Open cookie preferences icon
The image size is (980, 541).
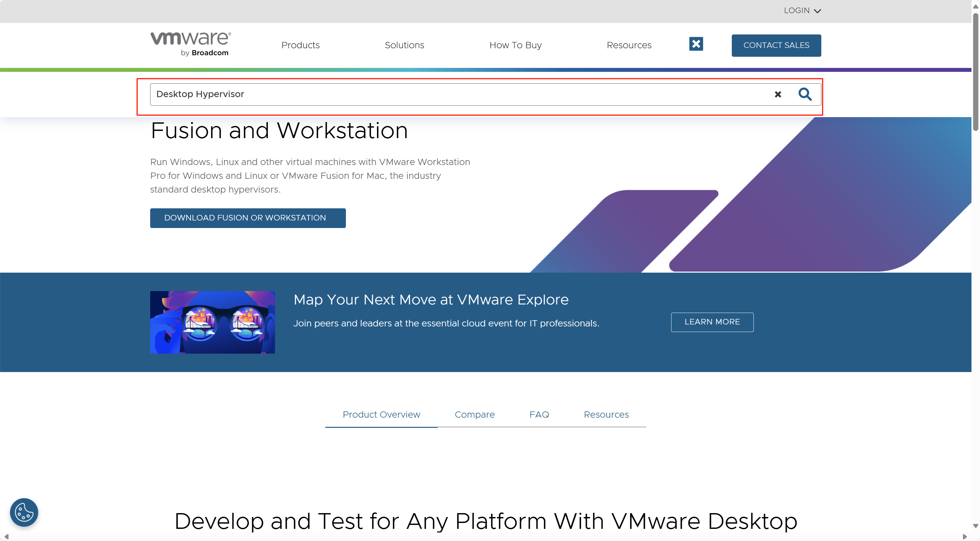tap(24, 512)
